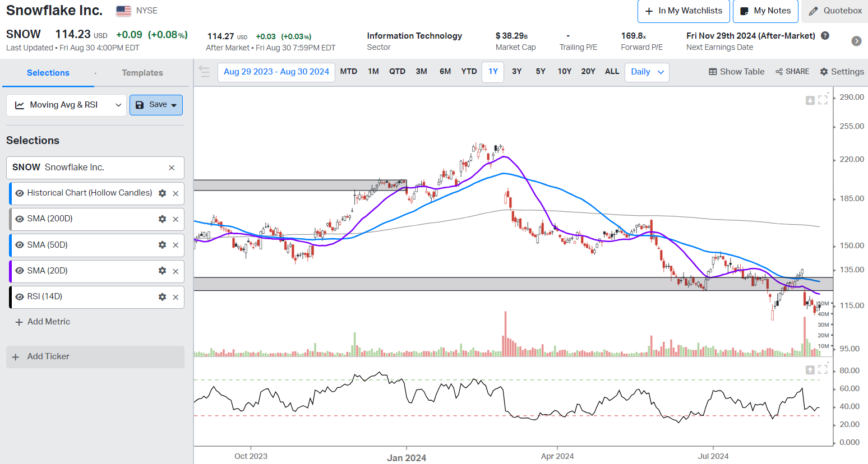
Task: Open the SMA (50D) gear settings
Action: 162,245
